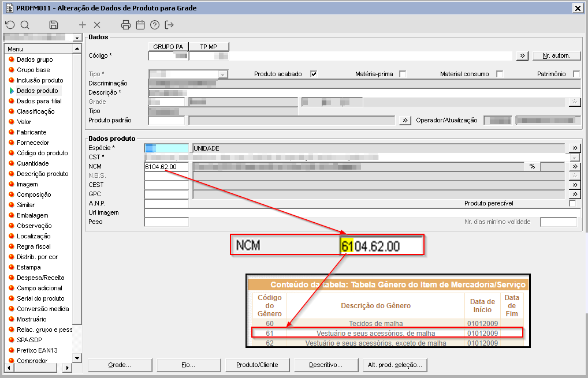This screenshot has width=588, height=378.
Task: Click the help question mark icon
Action: tap(154, 25)
